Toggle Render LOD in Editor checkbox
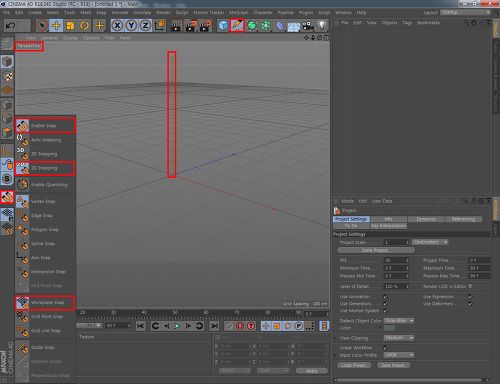 tap(470, 286)
